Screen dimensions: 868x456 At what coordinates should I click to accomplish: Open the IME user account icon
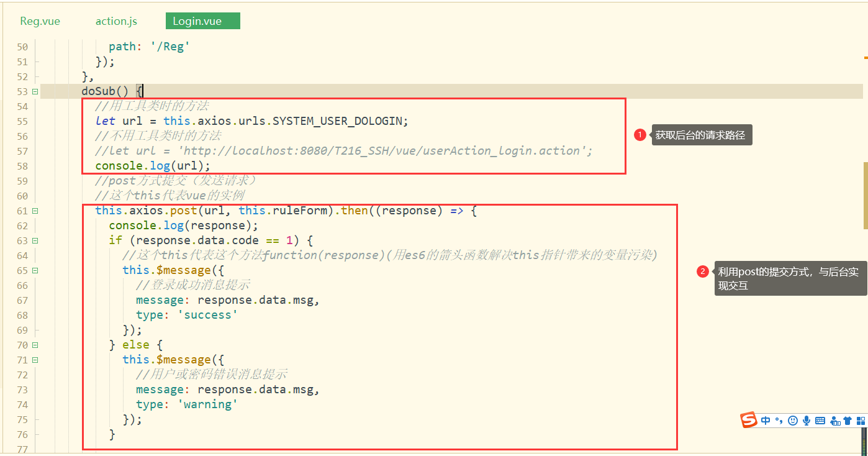[x=835, y=421]
